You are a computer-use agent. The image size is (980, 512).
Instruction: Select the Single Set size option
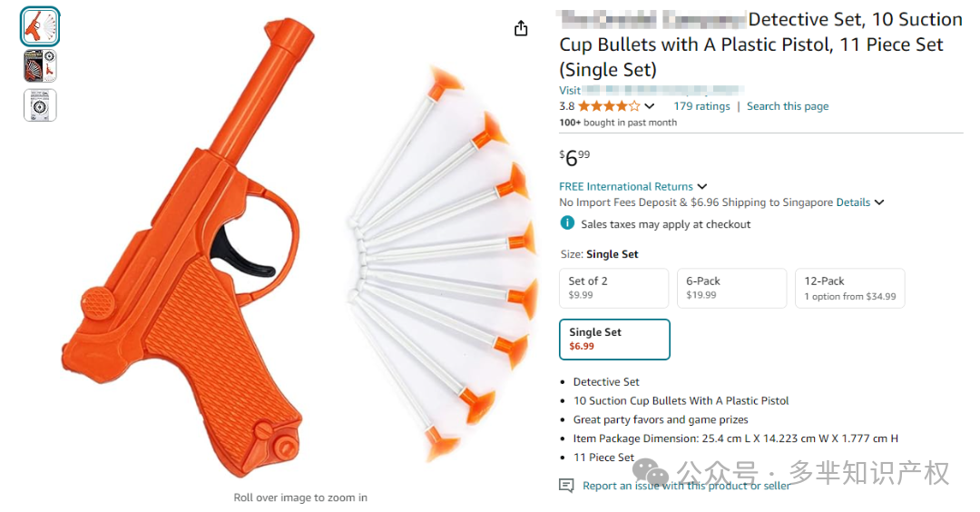(613, 339)
